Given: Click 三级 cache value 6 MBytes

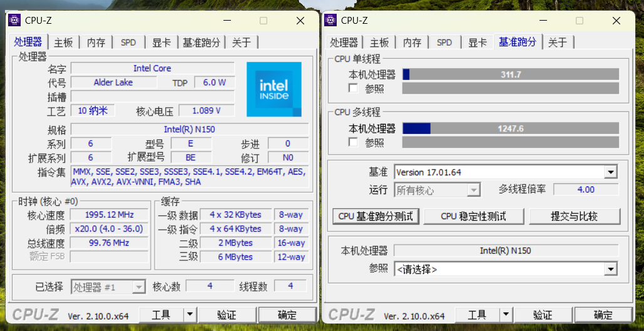Looking at the screenshot, I should point(236,257).
